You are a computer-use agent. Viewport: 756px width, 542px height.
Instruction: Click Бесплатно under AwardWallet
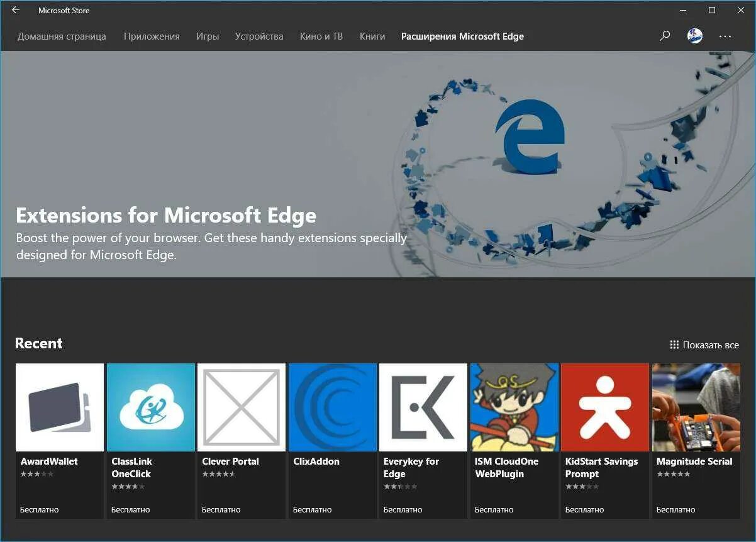40,509
